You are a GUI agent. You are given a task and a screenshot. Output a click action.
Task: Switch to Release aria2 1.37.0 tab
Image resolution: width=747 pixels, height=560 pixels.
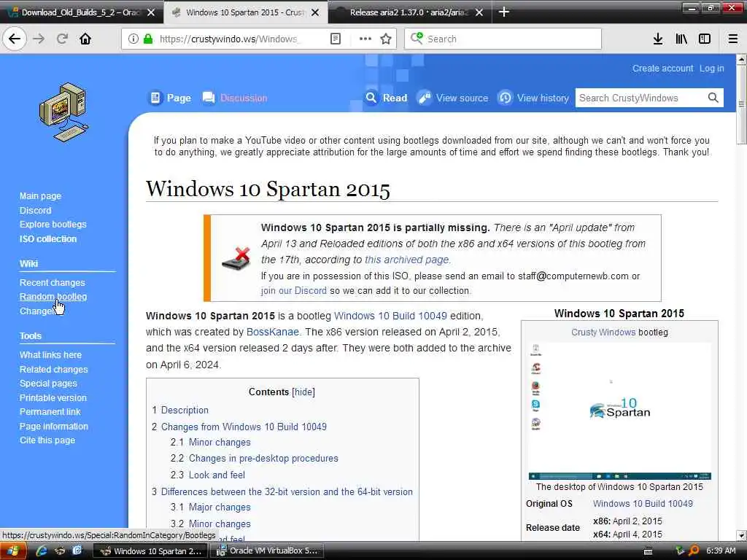409,12
